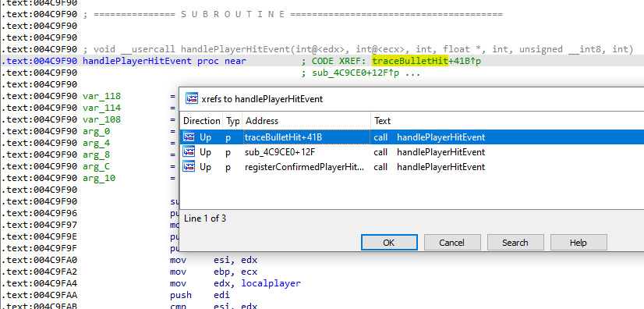Screen dimensions: 644x309
Task: Click handlePlayerHitEvent proc near label
Action: (165, 61)
